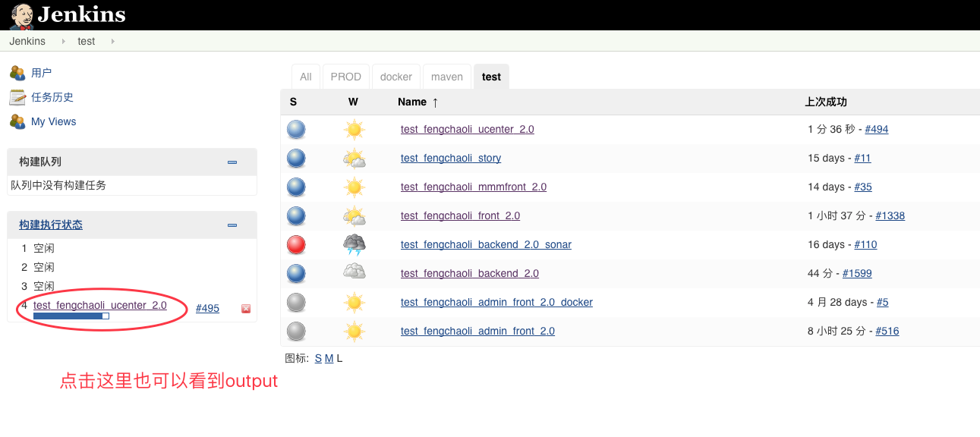Select the test view tab
Image resolution: width=980 pixels, height=437 pixels.
(x=491, y=77)
